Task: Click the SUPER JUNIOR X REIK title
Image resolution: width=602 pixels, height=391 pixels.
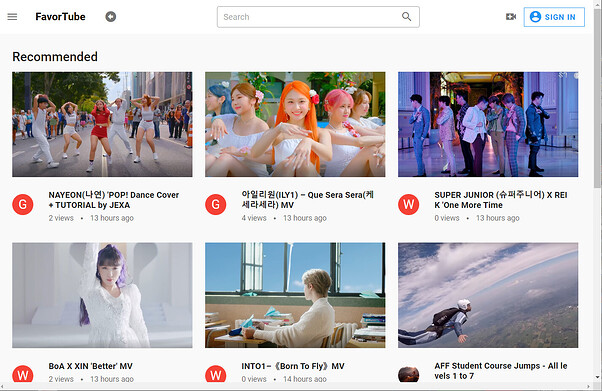Action: 501,200
